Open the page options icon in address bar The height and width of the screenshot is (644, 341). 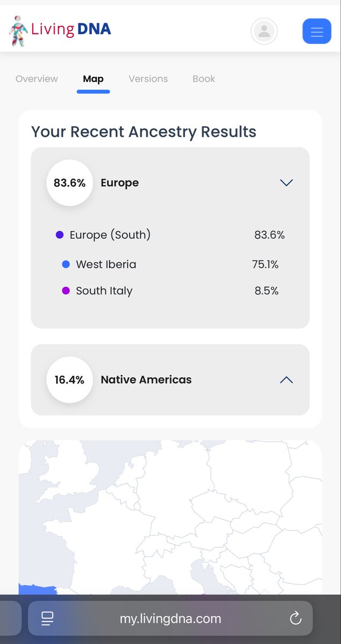47,619
